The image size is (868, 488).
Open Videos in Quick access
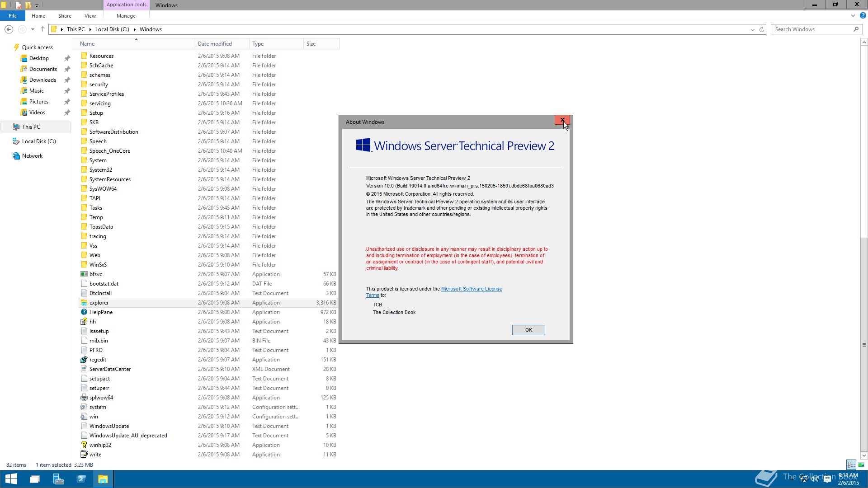click(x=37, y=113)
